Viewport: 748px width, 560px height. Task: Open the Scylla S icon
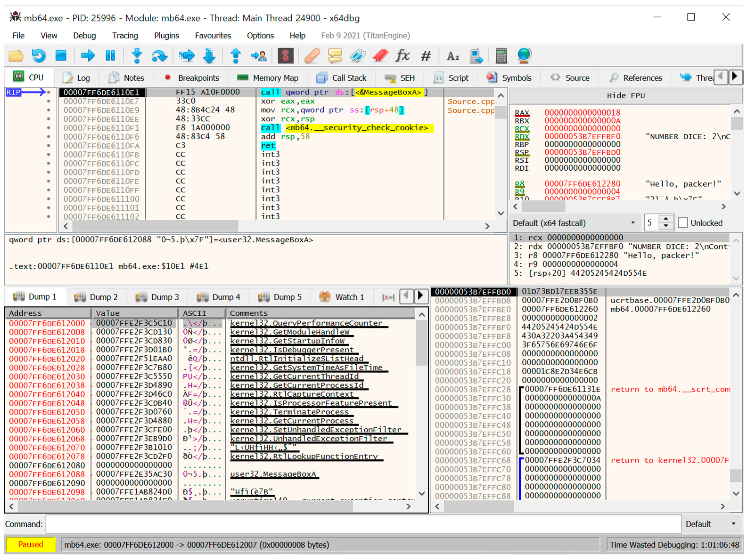coord(285,55)
